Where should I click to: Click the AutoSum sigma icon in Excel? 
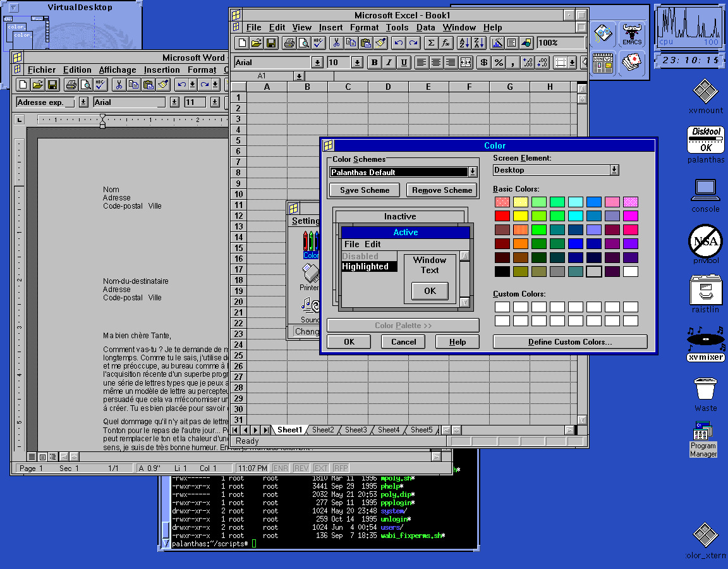(x=432, y=43)
